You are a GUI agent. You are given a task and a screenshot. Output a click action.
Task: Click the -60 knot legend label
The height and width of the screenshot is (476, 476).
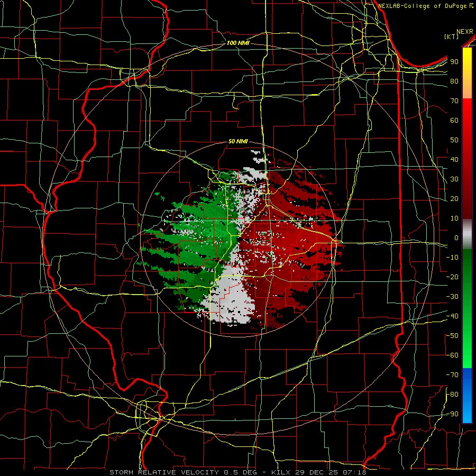452,355
